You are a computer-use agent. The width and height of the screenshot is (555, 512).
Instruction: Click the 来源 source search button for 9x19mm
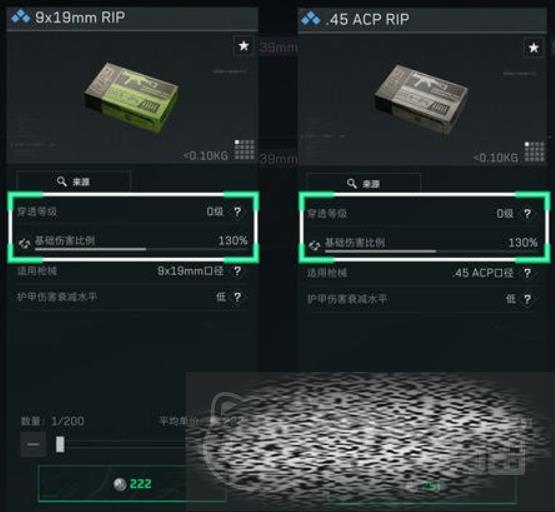coord(73,182)
